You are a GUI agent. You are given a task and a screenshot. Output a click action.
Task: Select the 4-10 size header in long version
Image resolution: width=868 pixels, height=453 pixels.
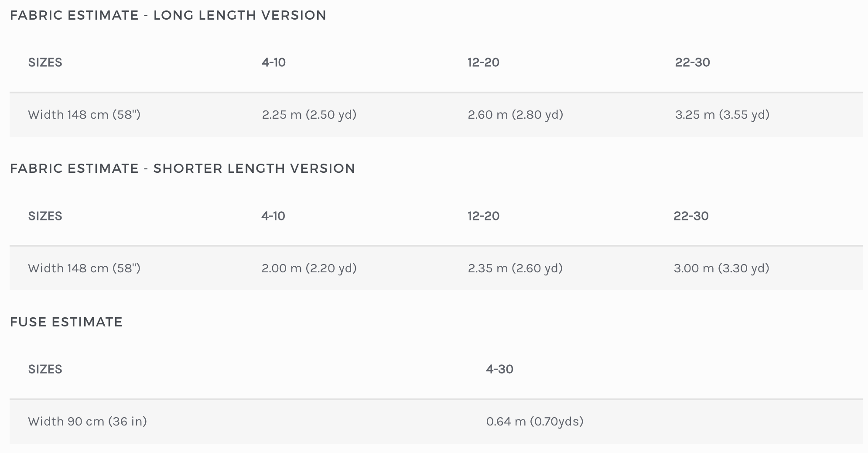point(274,62)
